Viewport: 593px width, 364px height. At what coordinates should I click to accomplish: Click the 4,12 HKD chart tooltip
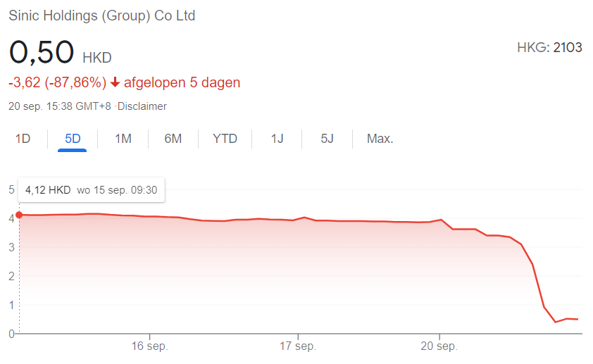(91, 190)
